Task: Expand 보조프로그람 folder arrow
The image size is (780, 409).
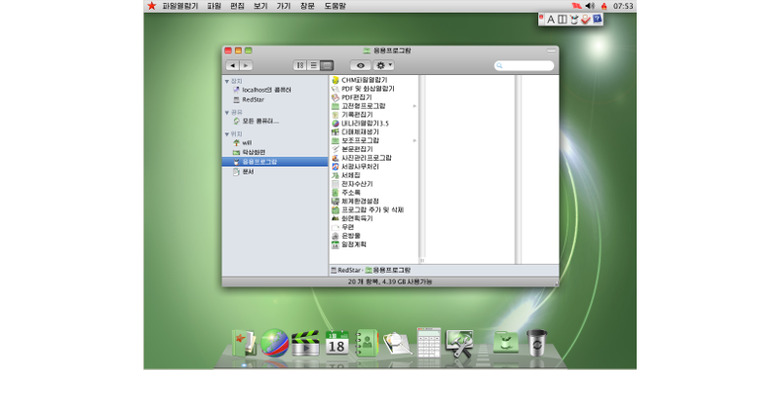Action: pos(414,140)
